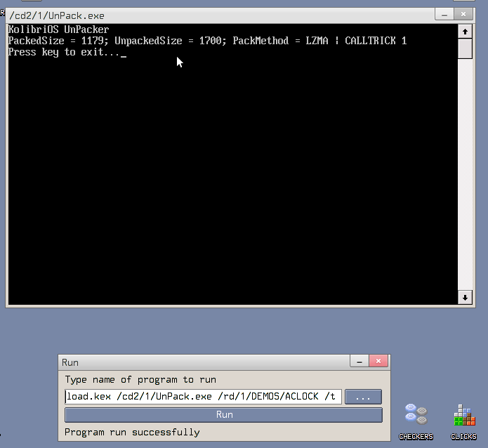Close the UnPack.exe console window
The image size is (488, 448).
[464, 14]
